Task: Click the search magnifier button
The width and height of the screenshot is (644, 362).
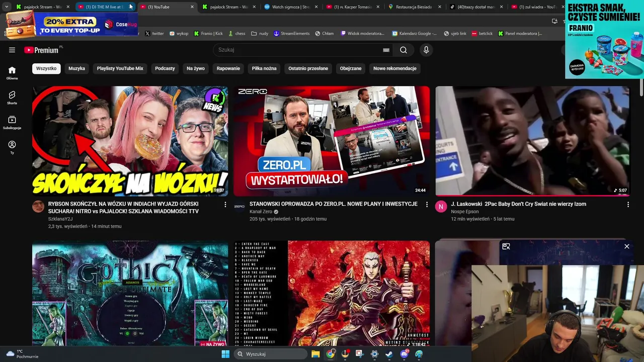Action: click(404, 50)
